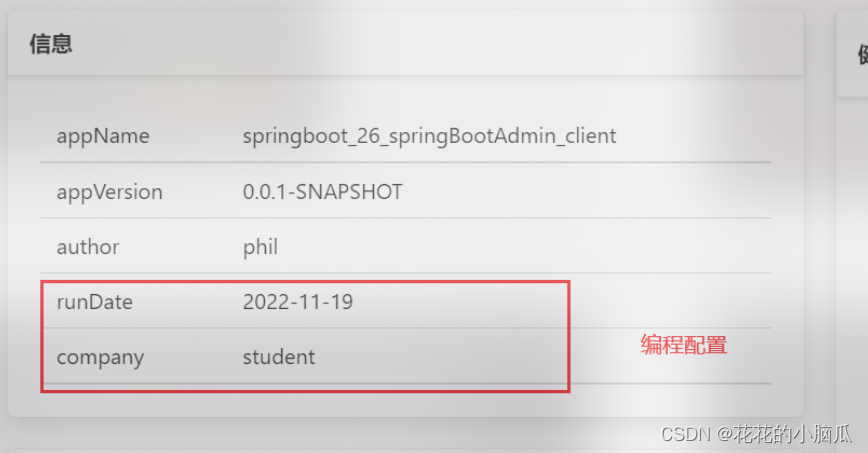This screenshot has height=453, width=868.
Task: Click the 2022-11-19 date value
Action: 298,302
